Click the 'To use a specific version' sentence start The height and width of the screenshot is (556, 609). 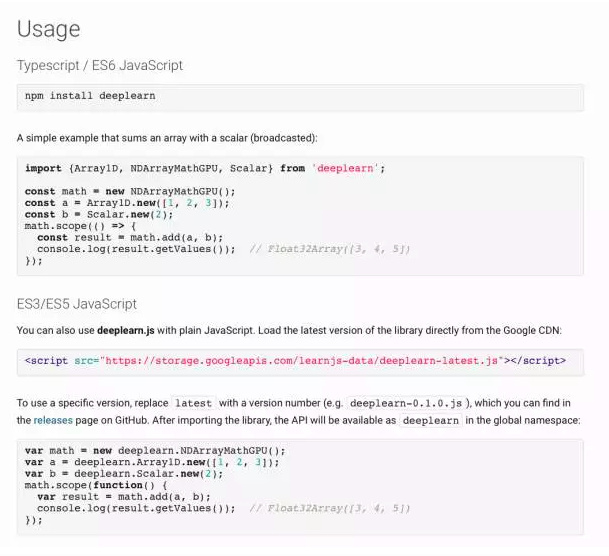pyautogui.click(x=92, y=403)
